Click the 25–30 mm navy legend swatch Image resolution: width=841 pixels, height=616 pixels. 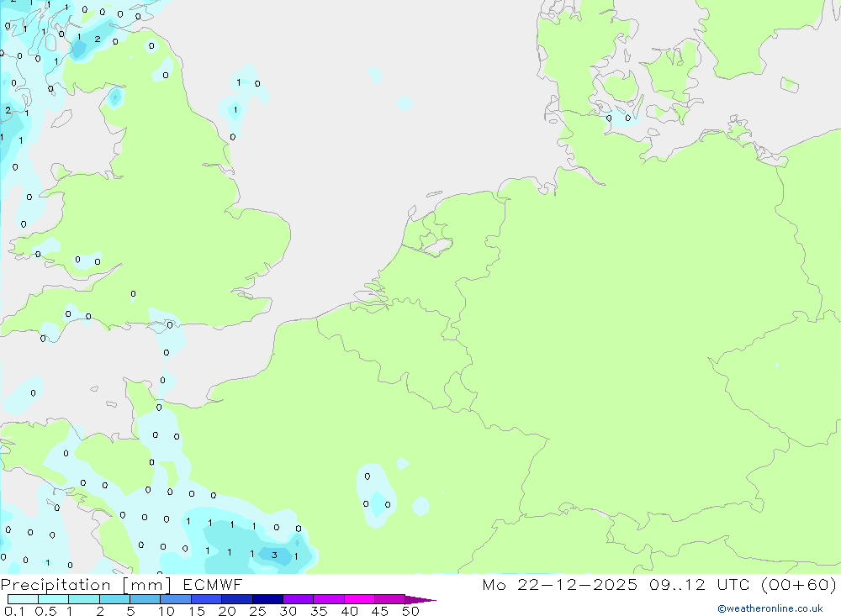pyautogui.click(x=267, y=599)
